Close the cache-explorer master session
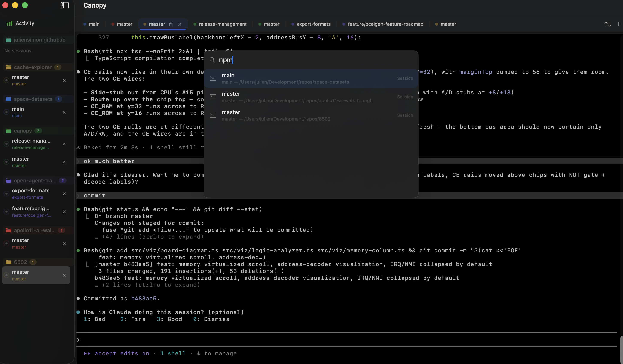Screen dimensions: 623x364 [64, 80]
